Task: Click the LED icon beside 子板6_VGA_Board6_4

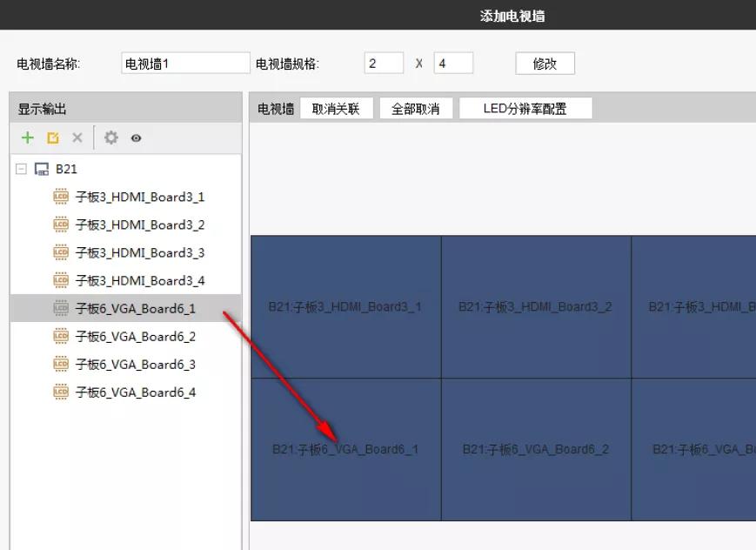Action: pos(61,392)
